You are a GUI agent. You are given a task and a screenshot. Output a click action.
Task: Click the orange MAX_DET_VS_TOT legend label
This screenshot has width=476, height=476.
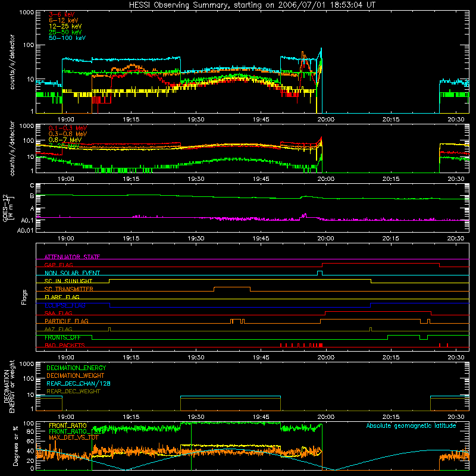(74, 437)
